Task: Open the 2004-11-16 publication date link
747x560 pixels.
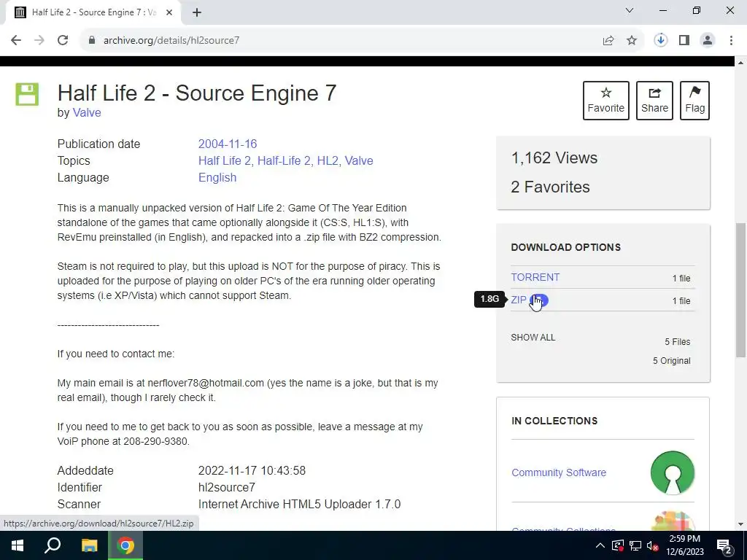Action: [x=228, y=144]
